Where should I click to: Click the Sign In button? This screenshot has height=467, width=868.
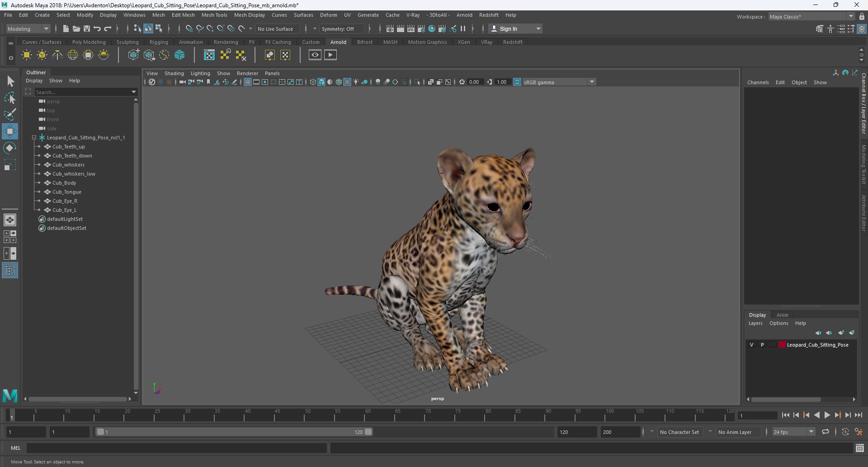pyautogui.click(x=515, y=29)
